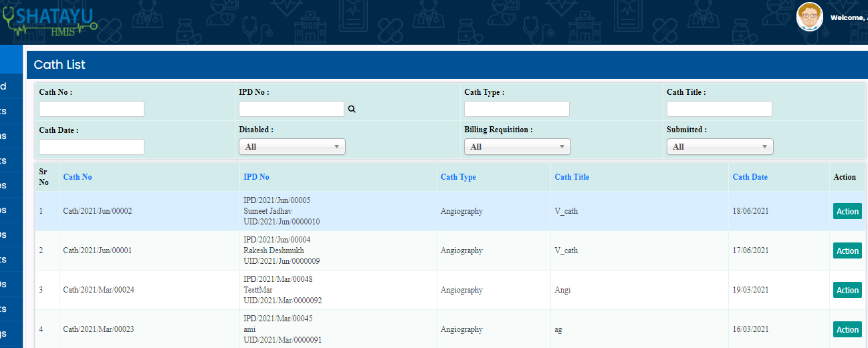The height and width of the screenshot is (348, 868).
Task: Open Action menu for Cath/2021/Mar/00023
Action: point(847,329)
